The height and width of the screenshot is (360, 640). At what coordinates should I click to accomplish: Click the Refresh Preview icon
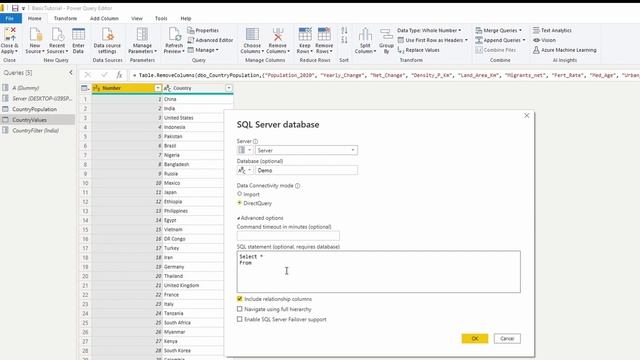click(174, 40)
